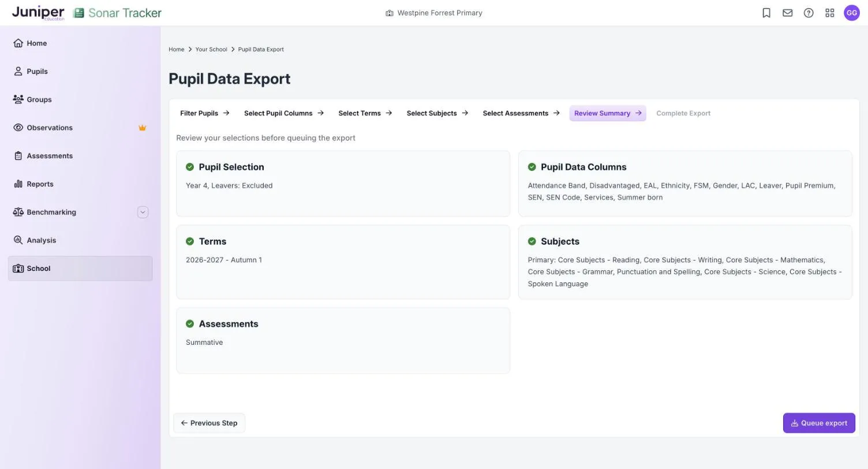Open Groups in the sidebar
The width and height of the screenshot is (868, 469).
pos(80,99)
